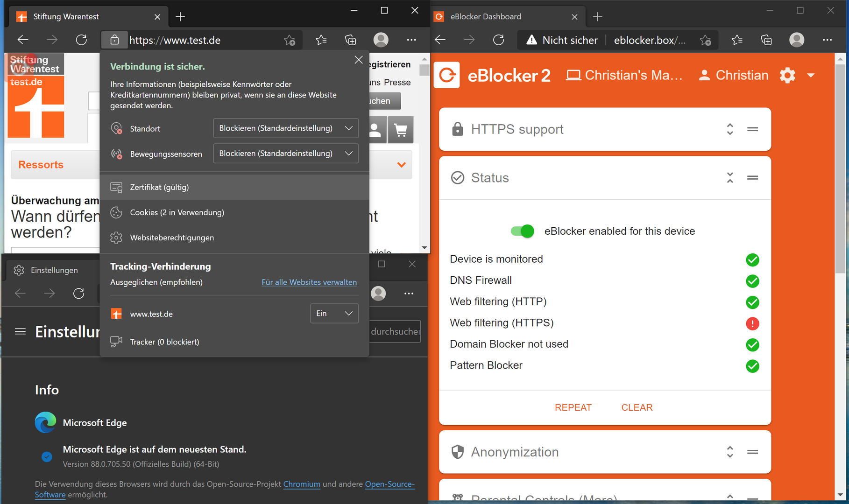
Task: Click the REPEAT button
Action: point(573,407)
